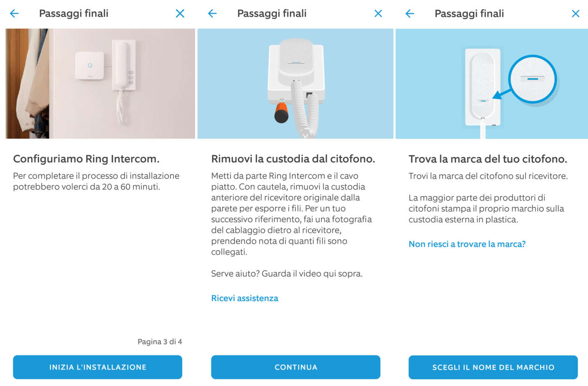Image resolution: width=588 pixels, height=386 pixels.
Task: Close the Trova la marca screen with X
Action: [x=575, y=13]
